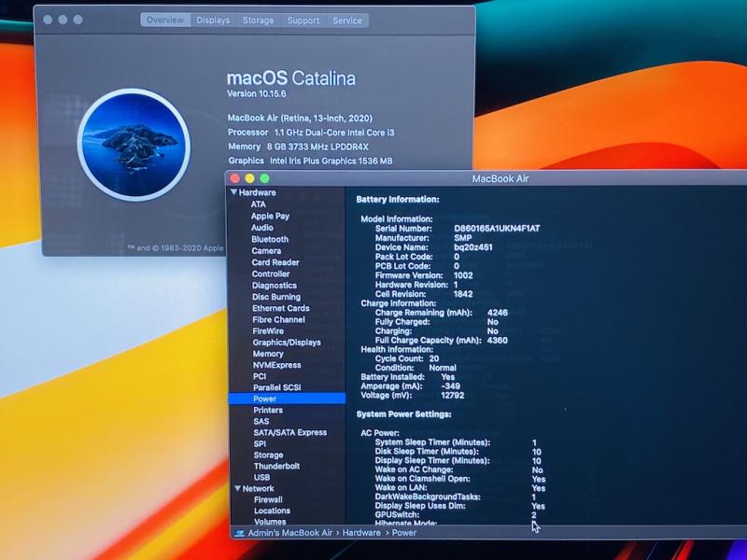This screenshot has width=747, height=560.
Task: Select FireWire in the hardware list
Action: pos(268,331)
